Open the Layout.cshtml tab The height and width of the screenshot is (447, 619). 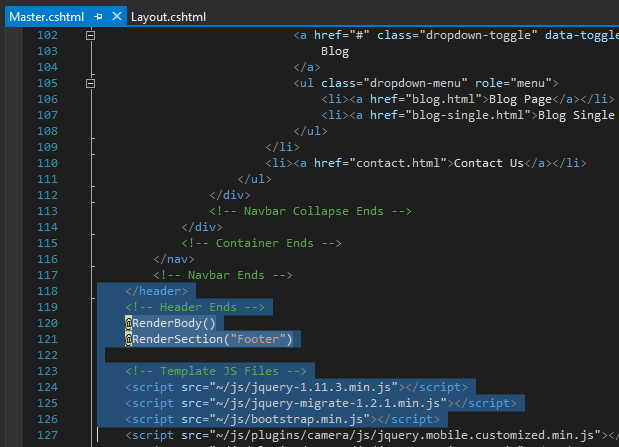[x=168, y=17]
